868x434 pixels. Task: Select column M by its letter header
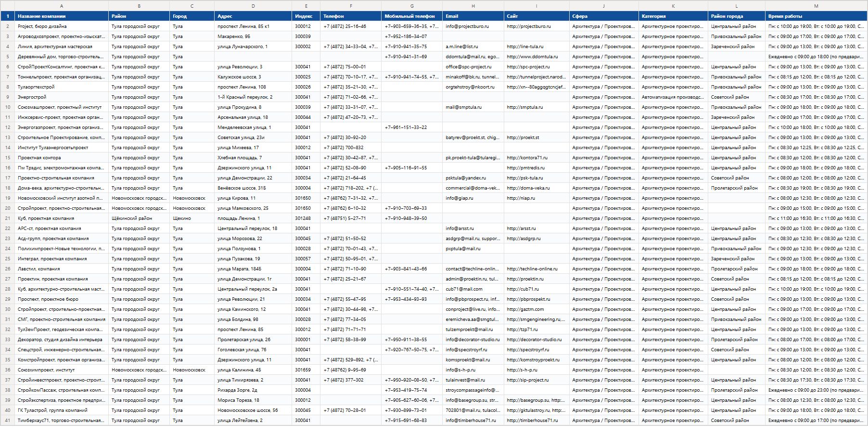pyautogui.click(x=816, y=6)
